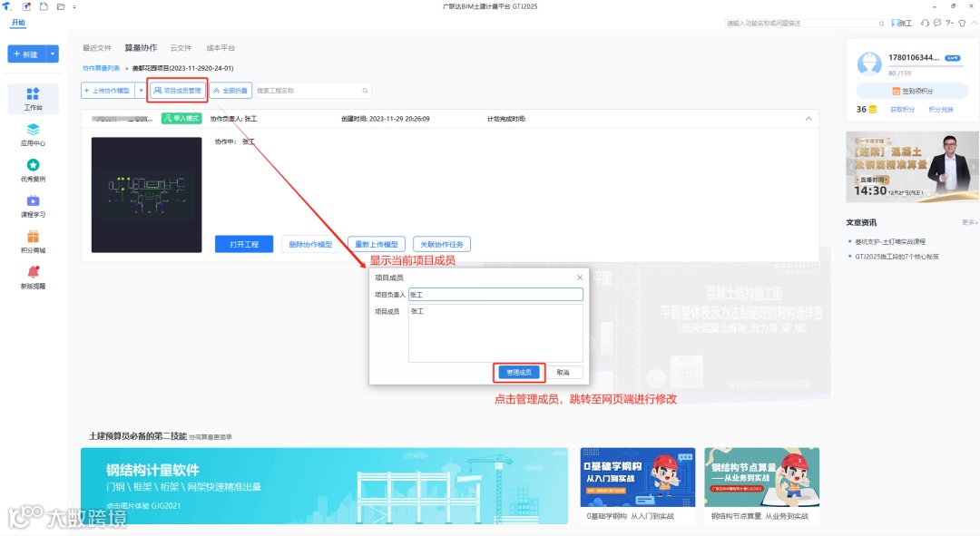Click the magnifier icon in top search field

[x=882, y=23]
